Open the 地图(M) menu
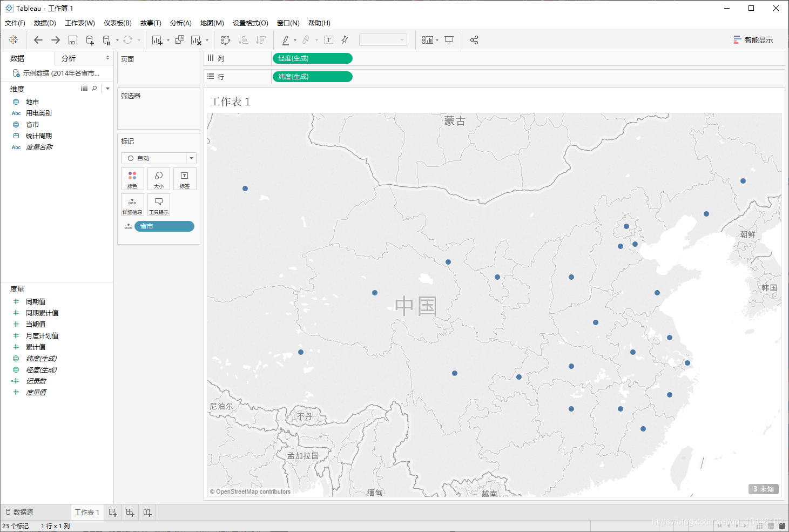The height and width of the screenshot is (532, 789). [x=212, y=23]
